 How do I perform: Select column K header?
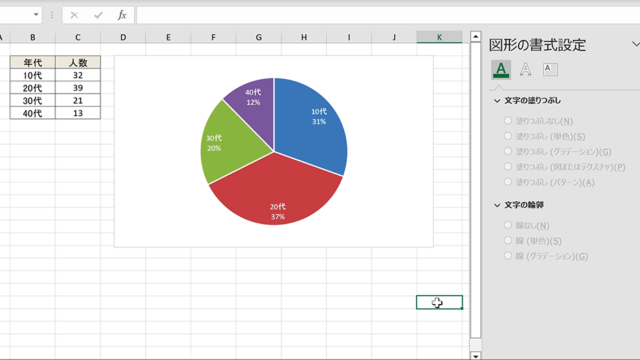click(439, 37)
